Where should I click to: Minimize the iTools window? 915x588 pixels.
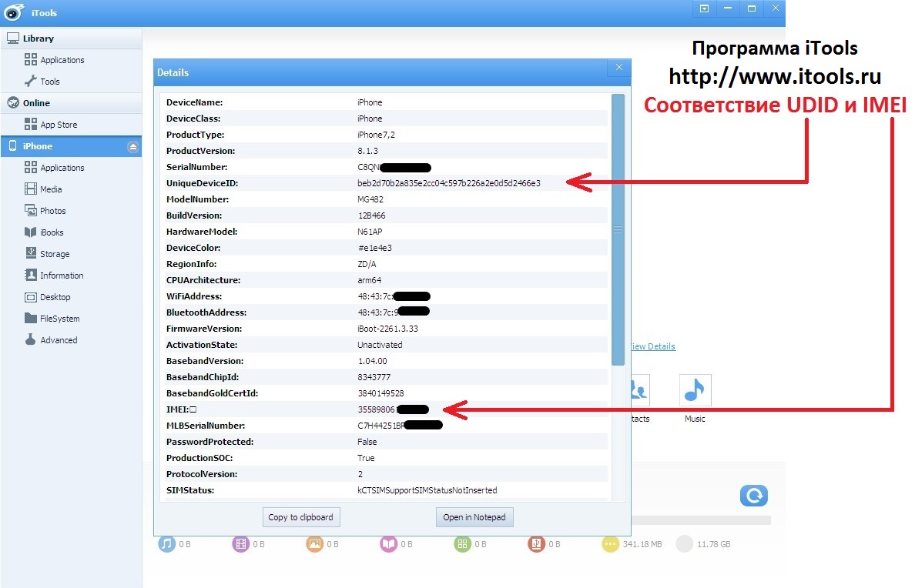[x=728, y=8]
